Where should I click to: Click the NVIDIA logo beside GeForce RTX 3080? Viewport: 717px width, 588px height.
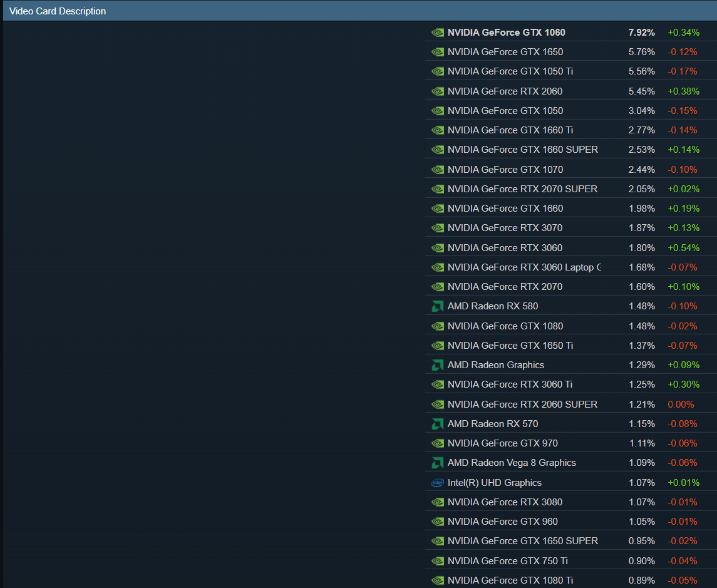(438, 502)
